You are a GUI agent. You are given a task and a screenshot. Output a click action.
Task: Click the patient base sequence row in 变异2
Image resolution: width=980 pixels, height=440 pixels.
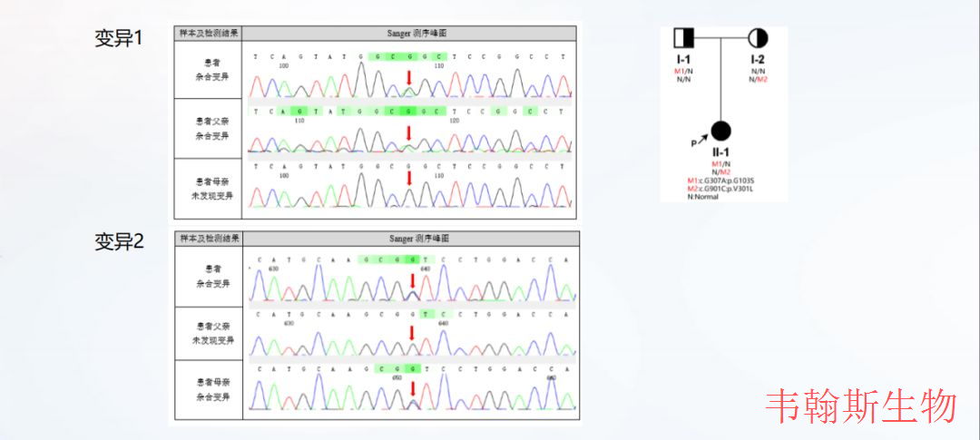point(413,259)
